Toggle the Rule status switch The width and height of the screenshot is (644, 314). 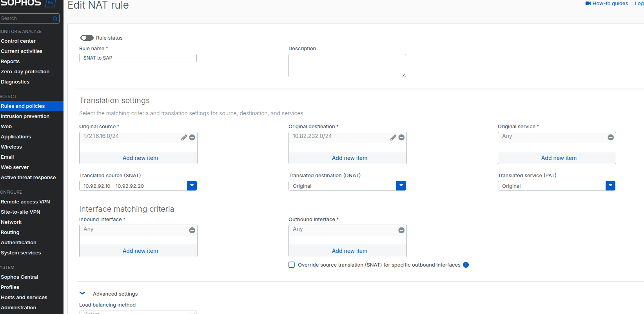pos(87,38)
